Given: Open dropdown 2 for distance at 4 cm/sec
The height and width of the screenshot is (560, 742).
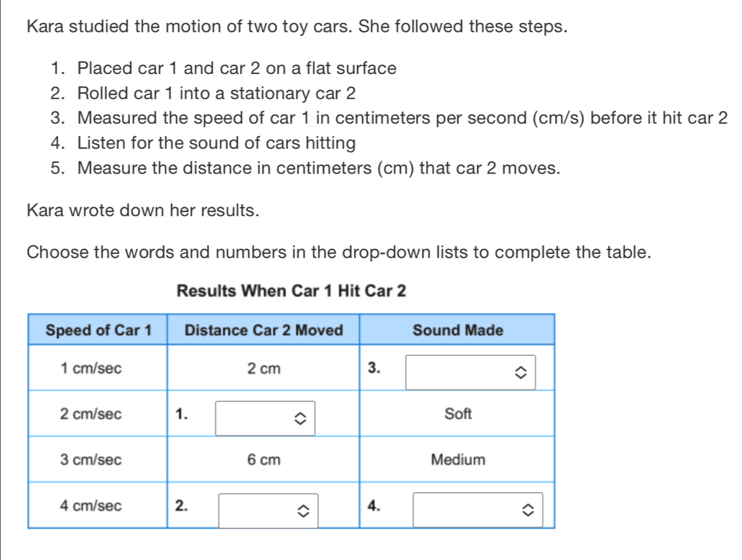Looking at the screenshot, I should 267,510.
